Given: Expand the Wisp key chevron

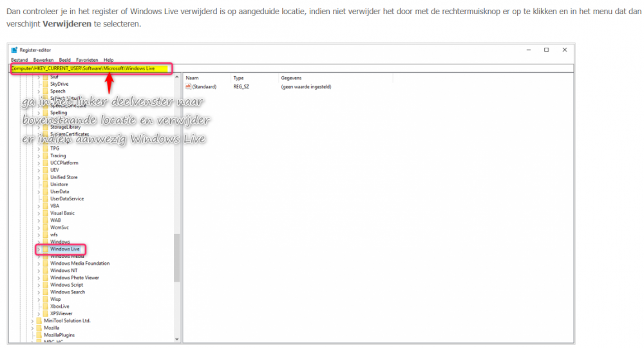Looking at the screenshot, I should (x=39, y=300).
